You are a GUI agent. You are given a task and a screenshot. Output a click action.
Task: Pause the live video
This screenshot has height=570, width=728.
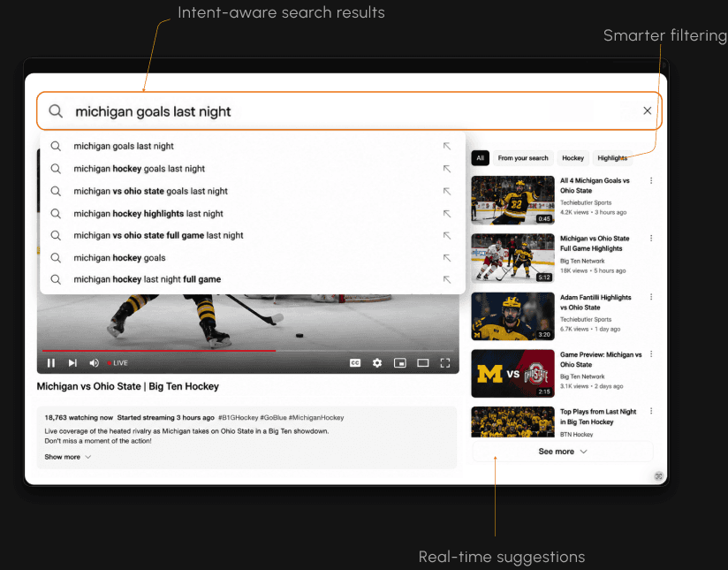coord(51,363)
